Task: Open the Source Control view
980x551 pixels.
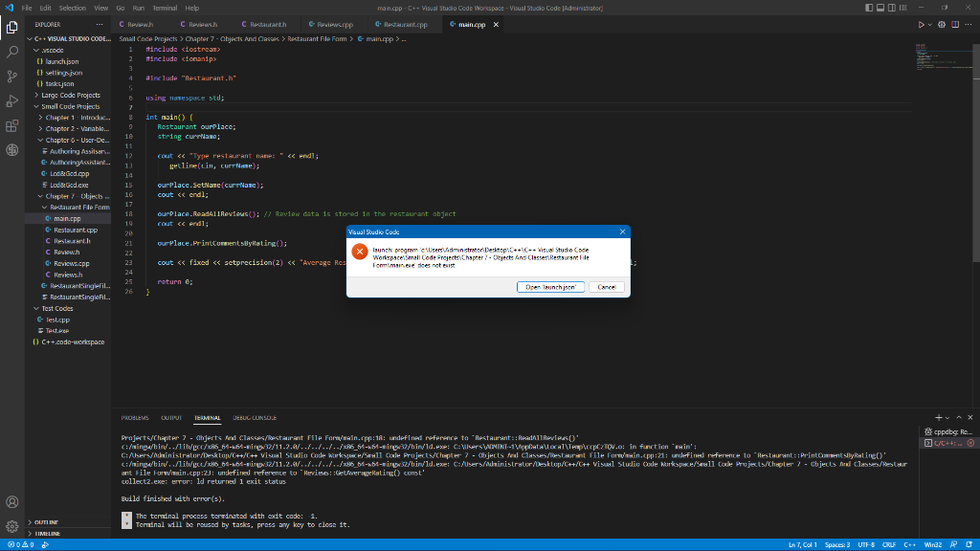Action: pyautogui.click(x=11, y=77)
